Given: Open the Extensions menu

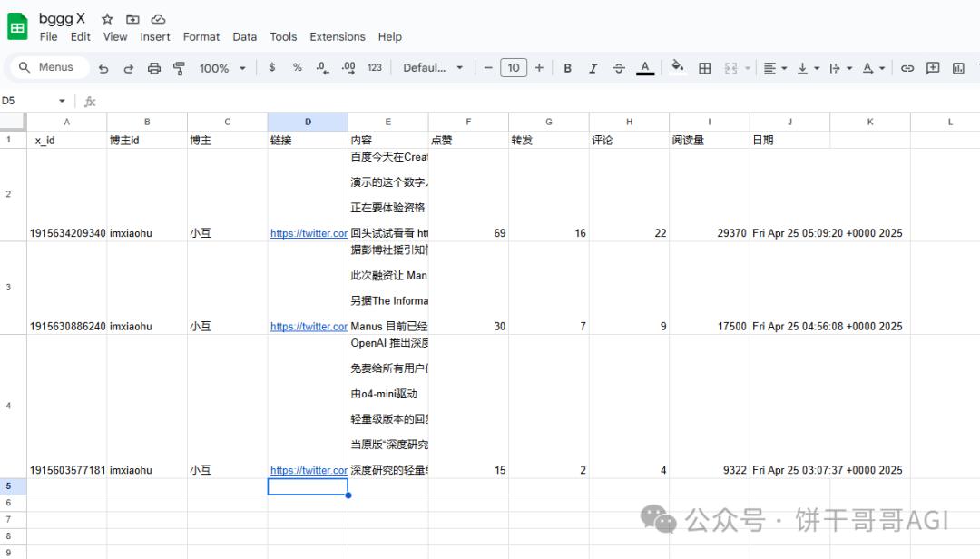Looking at the screenshot, I should click(337, 37).
